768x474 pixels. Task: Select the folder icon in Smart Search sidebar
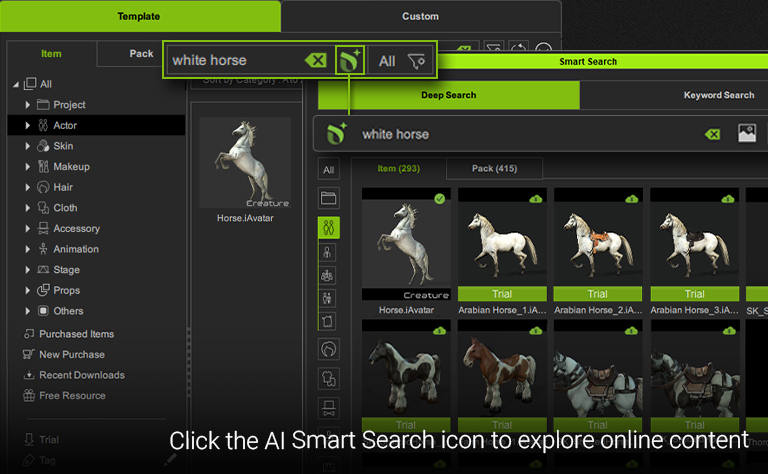click(329, 198)
